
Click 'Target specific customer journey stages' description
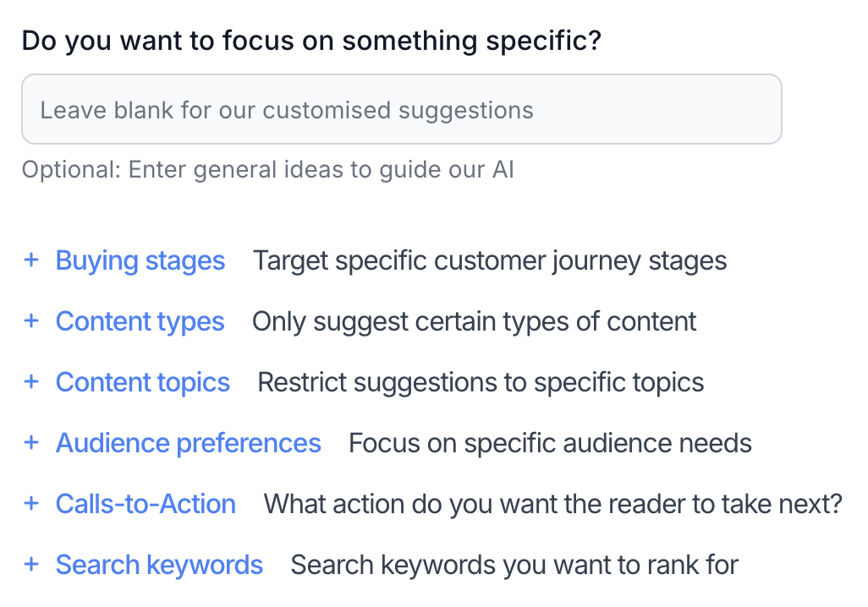click(x=490, y=260)
